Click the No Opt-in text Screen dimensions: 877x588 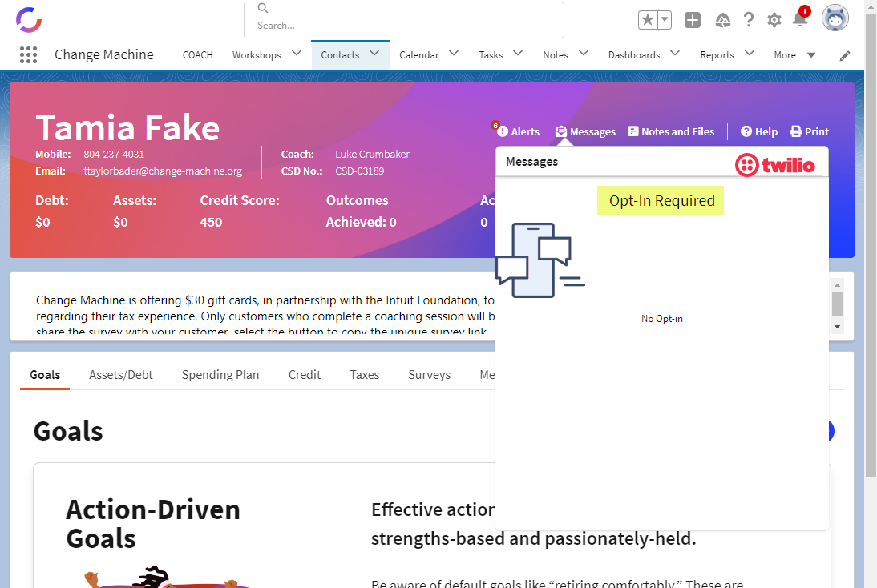click(x=661, y=319)
